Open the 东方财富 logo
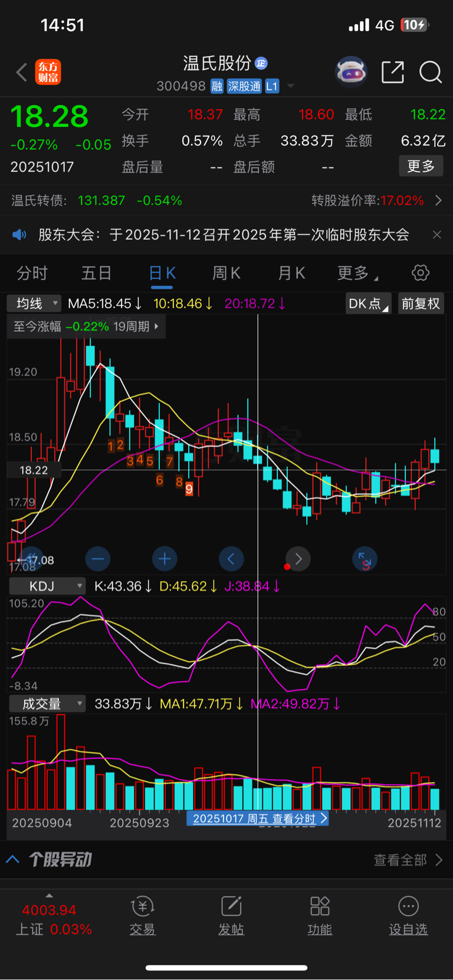 (x=48, y=72)
